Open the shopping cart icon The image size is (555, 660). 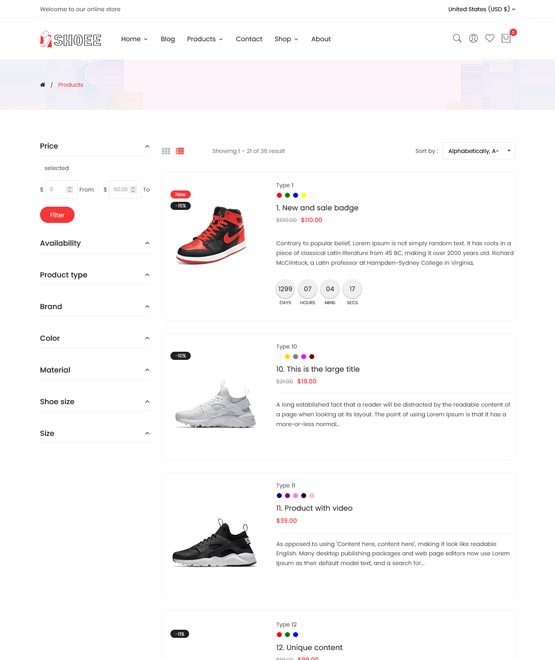coord(506,38)
